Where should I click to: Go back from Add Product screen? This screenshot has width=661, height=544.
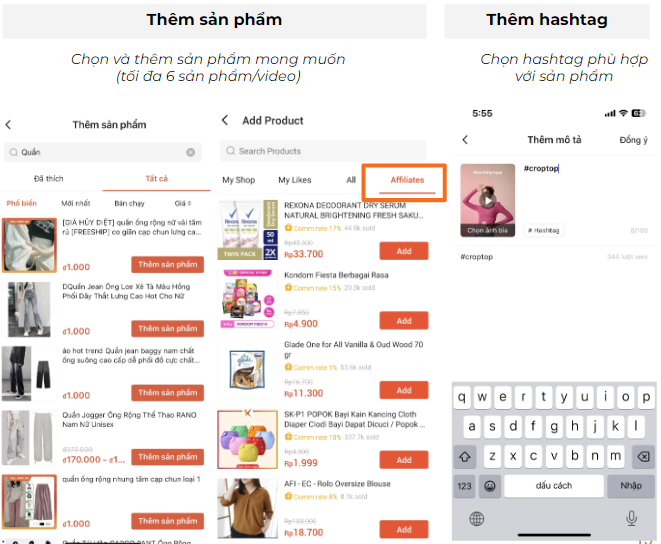(x=225, y=120)
